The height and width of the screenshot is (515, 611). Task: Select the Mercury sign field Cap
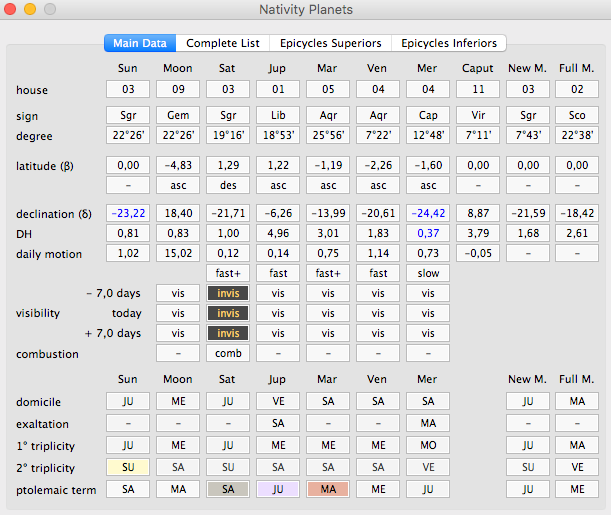tap(428, 115)
